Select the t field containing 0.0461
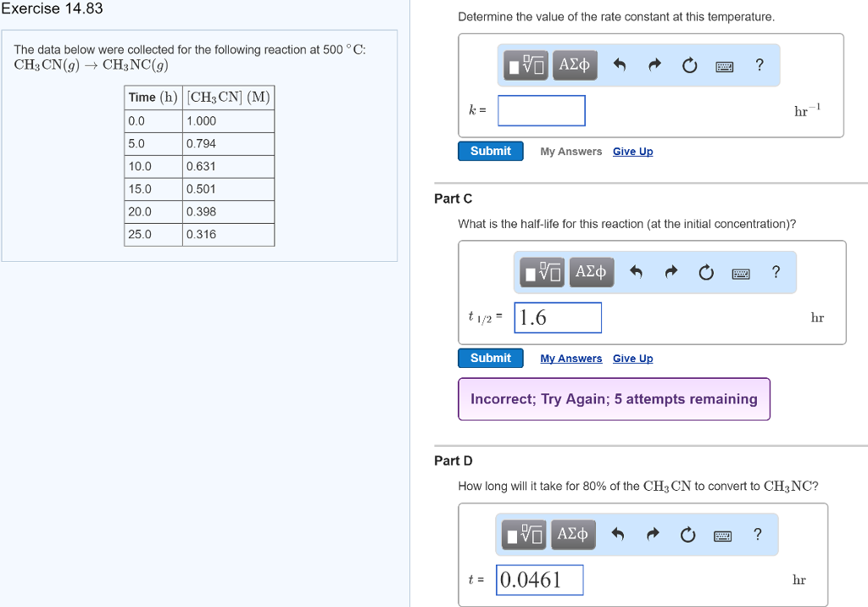The height and width of the screenshot is (607, 868). tap(540, 579)
